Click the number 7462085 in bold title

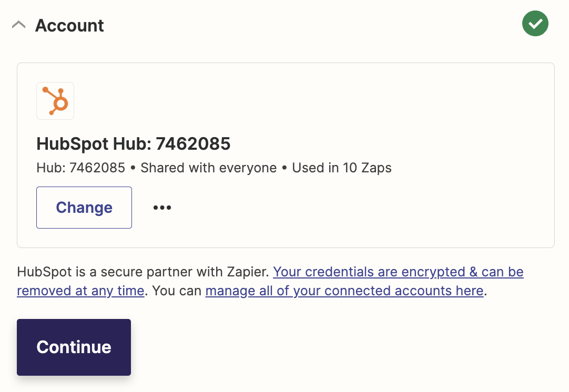pyautogui.click(x=193, y=143)
